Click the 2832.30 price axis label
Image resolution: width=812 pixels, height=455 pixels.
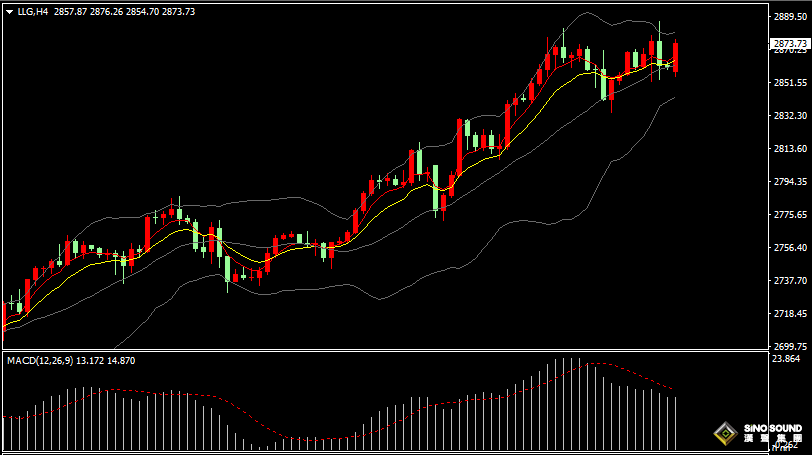790,116
